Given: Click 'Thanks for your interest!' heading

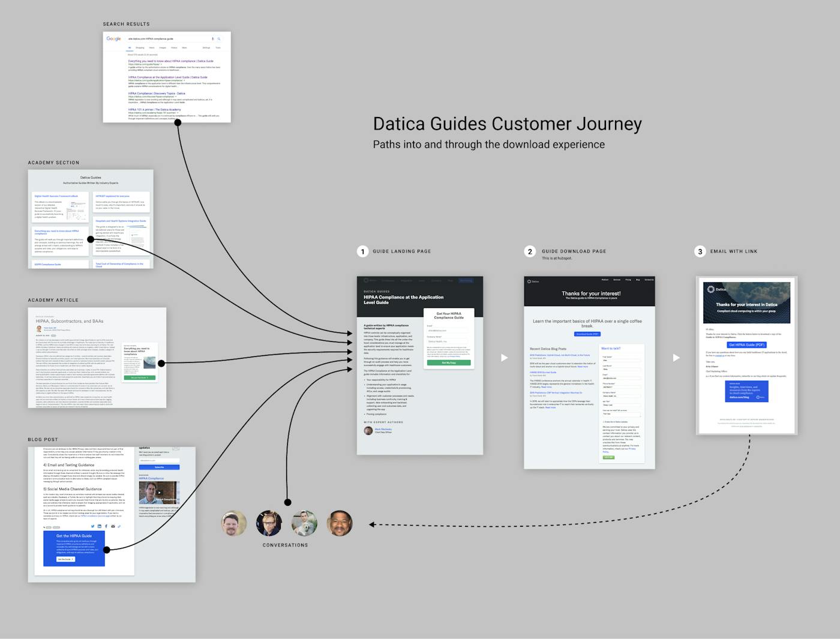Looking at the screenshot, I should (x=591, y=293).
